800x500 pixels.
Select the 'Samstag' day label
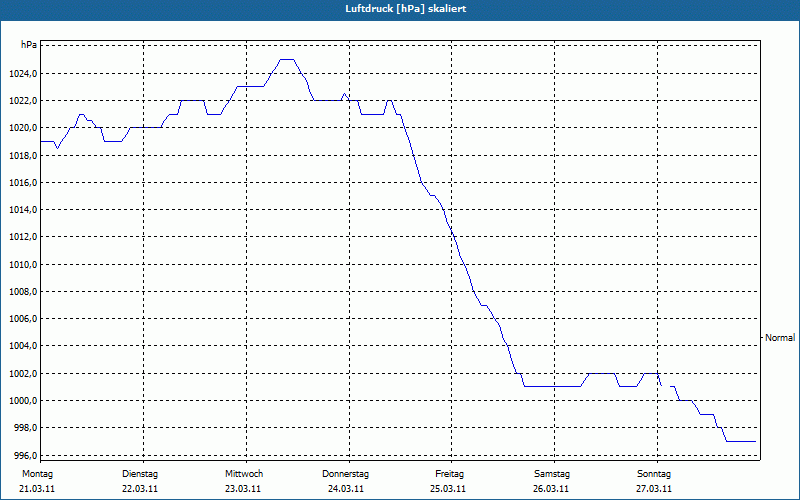pyautogui.click(x=552, y=474)
